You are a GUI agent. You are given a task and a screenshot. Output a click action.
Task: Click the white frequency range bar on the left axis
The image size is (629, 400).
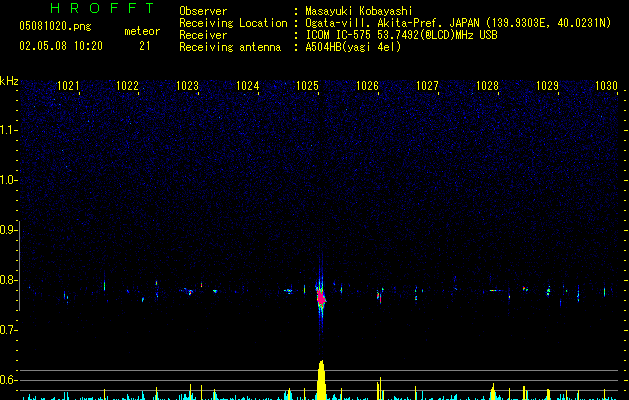tap(19, 266)
